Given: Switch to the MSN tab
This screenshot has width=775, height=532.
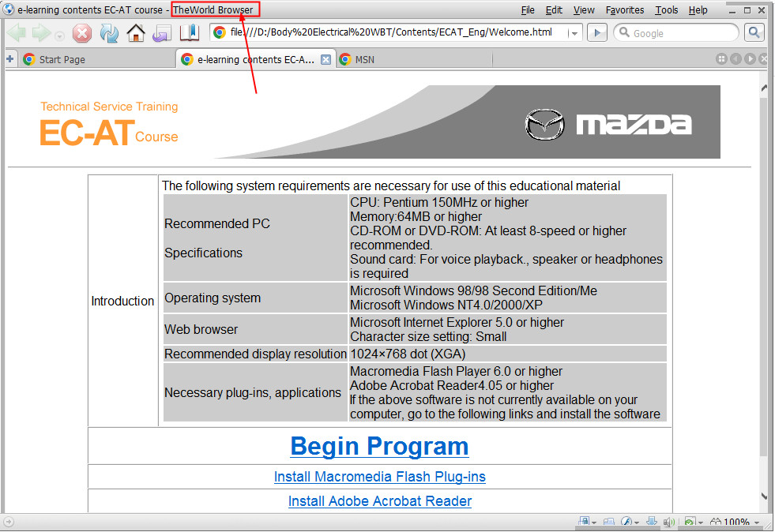Looking at the screenshot, I should (x=414, y=59).
